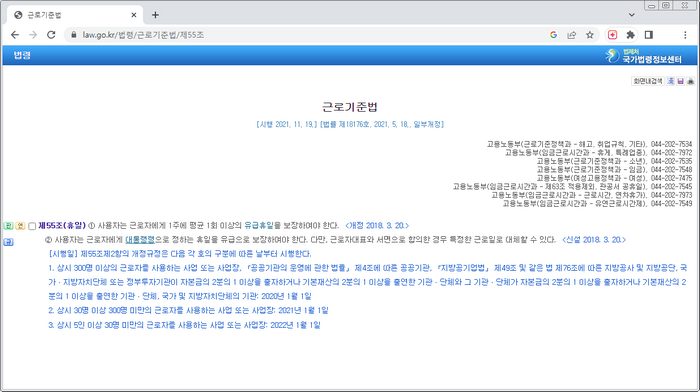Screen dimensions: 700x392
Task: Click the 화면내검색 button
Action: coord(648,81)
